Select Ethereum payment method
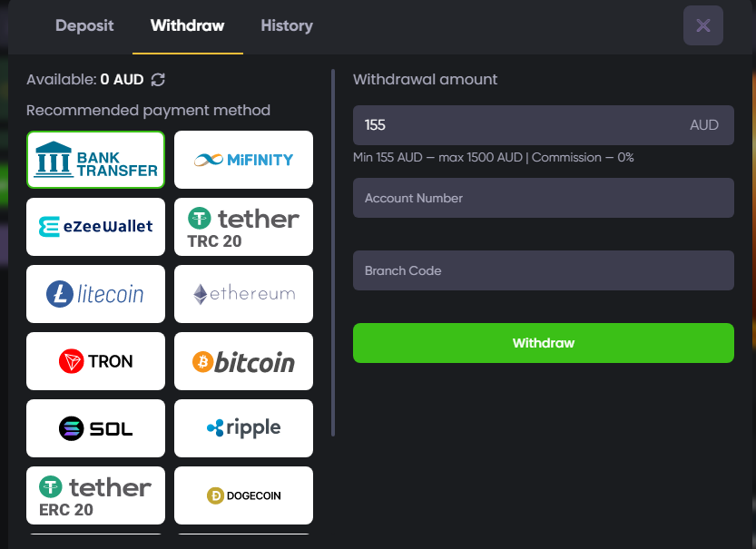The width and height of the screenshot is (756, 549). [243, 294]
